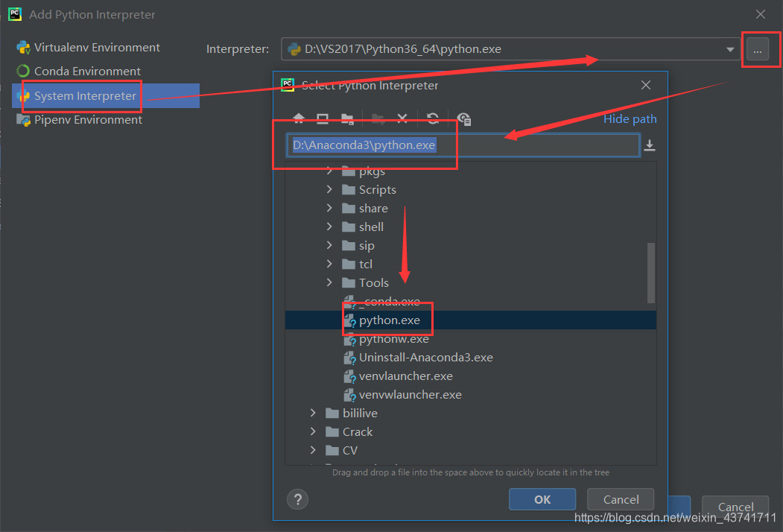This screenshot has height=532, width=783.
Task: Select the Tools folder row
Action: click(470, 282)
